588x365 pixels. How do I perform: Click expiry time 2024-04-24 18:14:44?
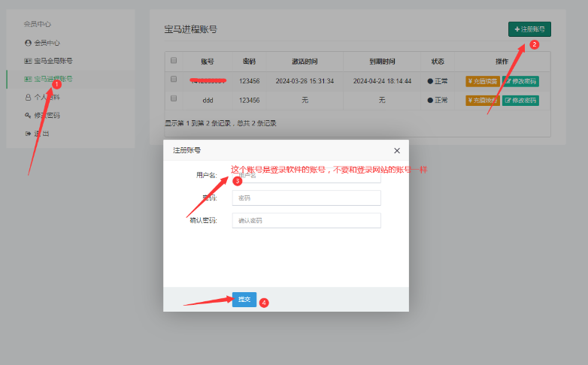coord(382,81)
